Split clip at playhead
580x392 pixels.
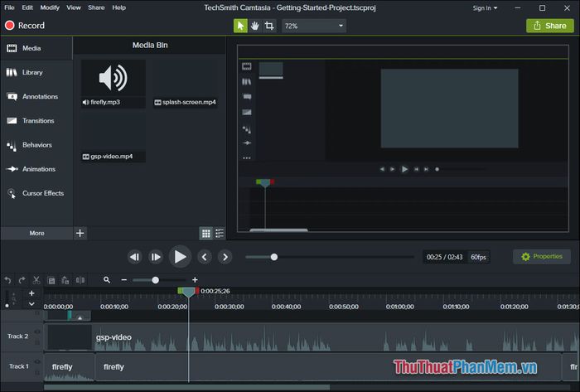pos(80,280)
